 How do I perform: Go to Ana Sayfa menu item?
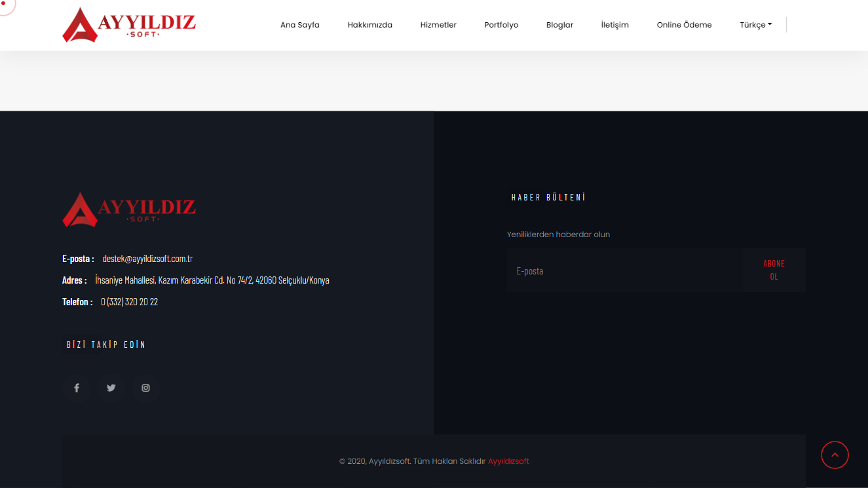300,25
